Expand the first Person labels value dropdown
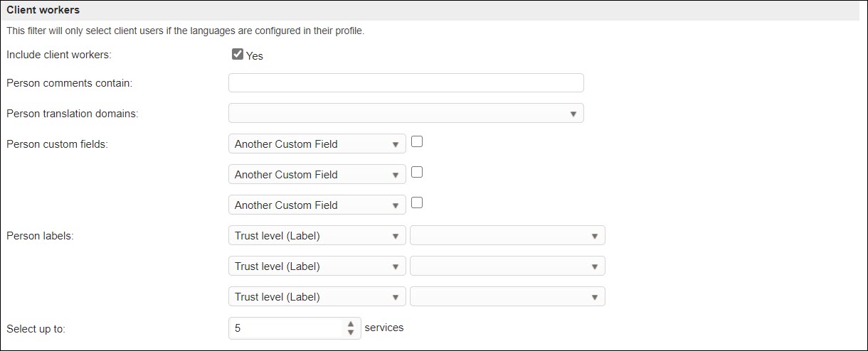Viewport: 868px width, 351px height. (x=507, y=236)
